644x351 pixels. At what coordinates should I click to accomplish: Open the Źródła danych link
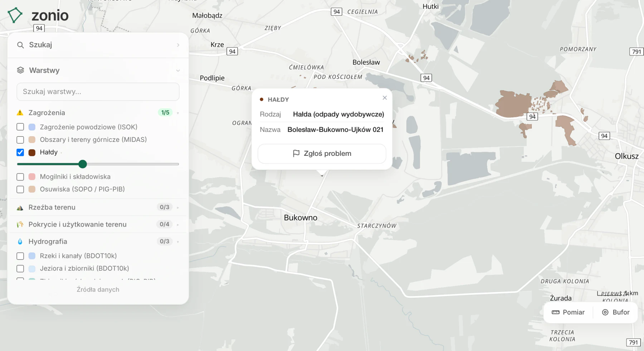[98, 290]
